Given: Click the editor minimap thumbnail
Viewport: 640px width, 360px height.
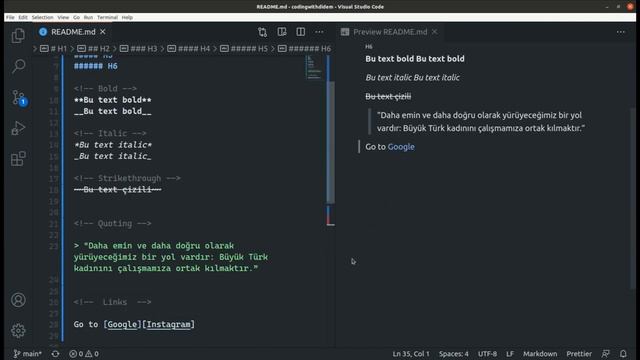Looking at the screenshot, I should point(313,67).
